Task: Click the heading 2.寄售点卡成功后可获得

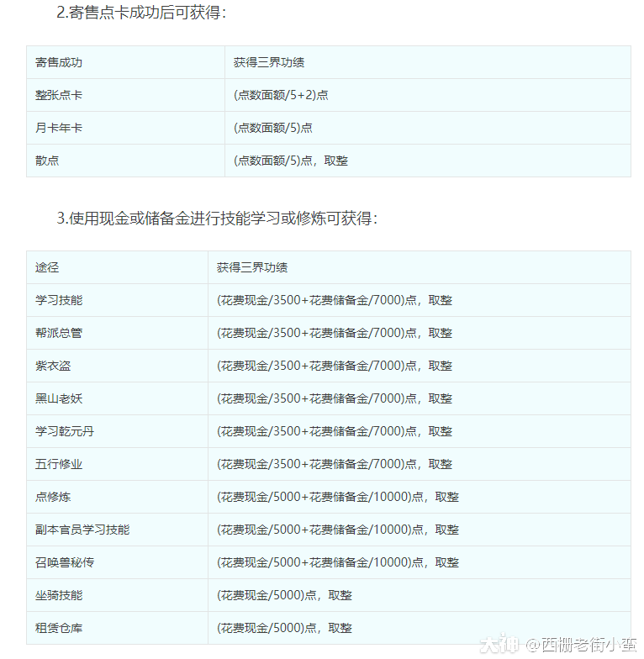Action: (x=141, y=13)
